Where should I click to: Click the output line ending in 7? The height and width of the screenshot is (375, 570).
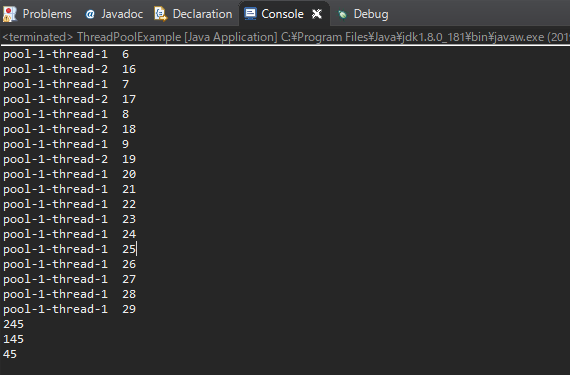coord(66,84)
